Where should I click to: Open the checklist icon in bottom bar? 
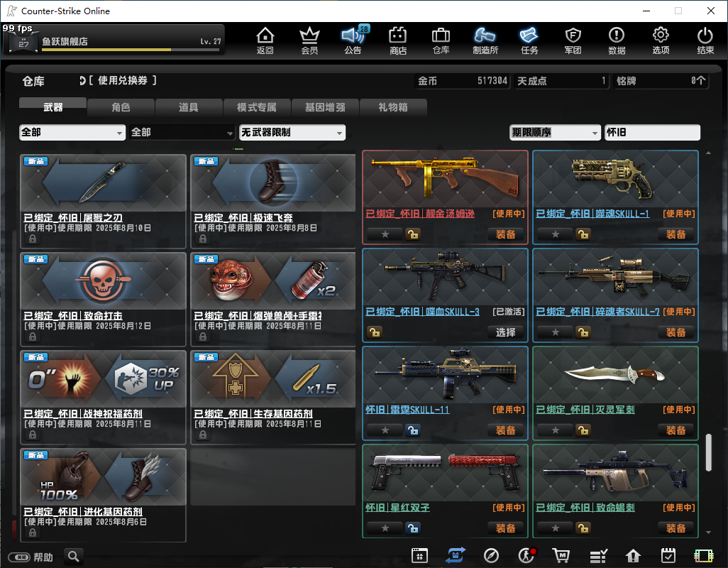(598, 555)
